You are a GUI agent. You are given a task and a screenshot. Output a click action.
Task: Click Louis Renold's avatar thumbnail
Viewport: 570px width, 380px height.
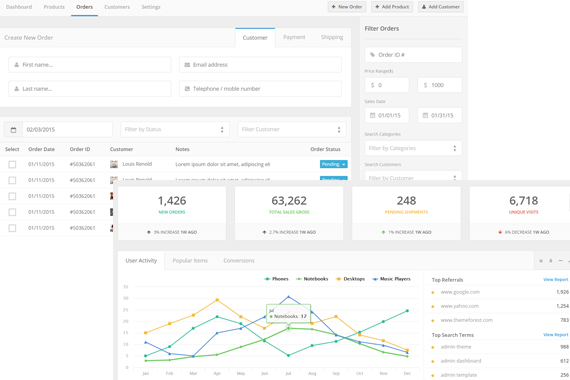point(114,164)
